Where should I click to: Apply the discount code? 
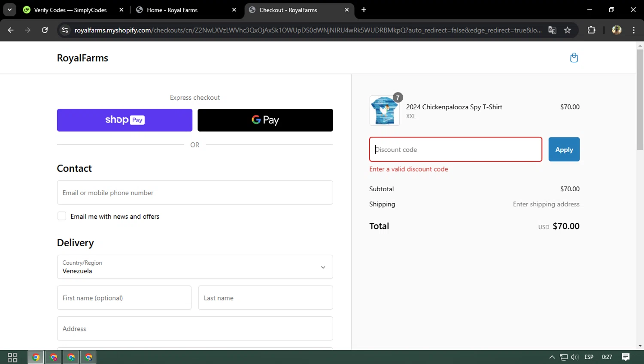coord(564,150)
